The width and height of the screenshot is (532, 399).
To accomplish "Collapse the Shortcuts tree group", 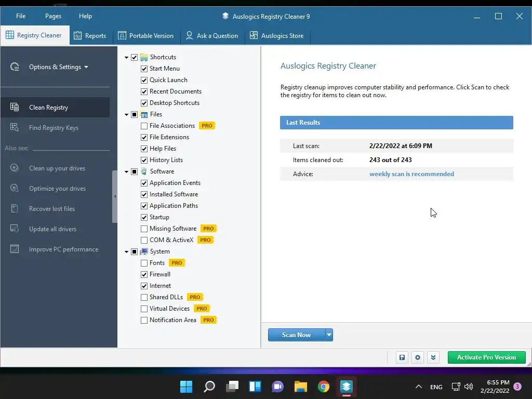I will pos(127,57).
